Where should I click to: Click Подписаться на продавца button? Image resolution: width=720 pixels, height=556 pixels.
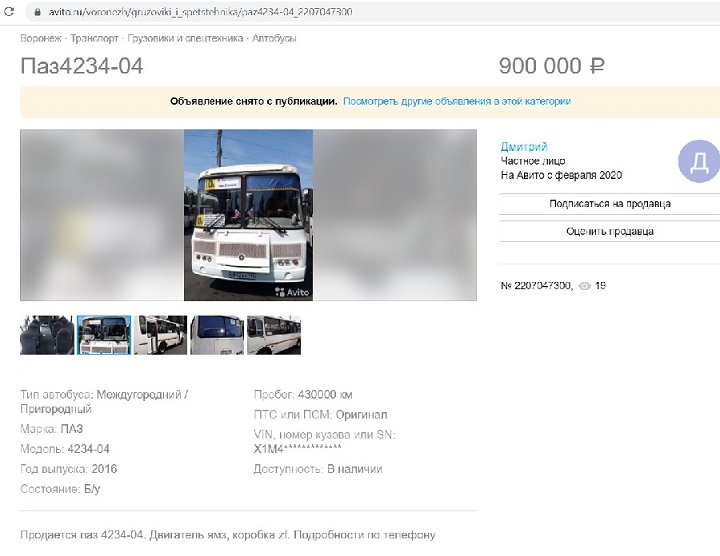(x=610, y=203)
